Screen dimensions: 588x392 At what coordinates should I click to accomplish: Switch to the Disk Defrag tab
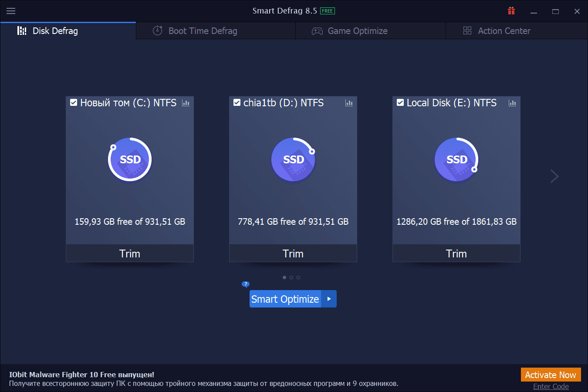68,31
